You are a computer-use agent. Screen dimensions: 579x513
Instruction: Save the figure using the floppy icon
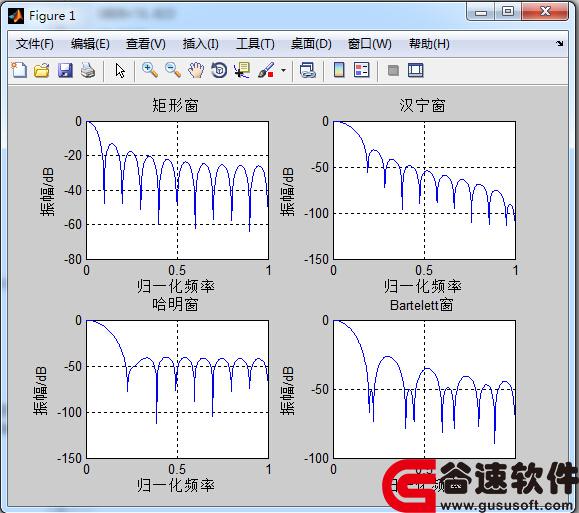click(x=65, y=70)
